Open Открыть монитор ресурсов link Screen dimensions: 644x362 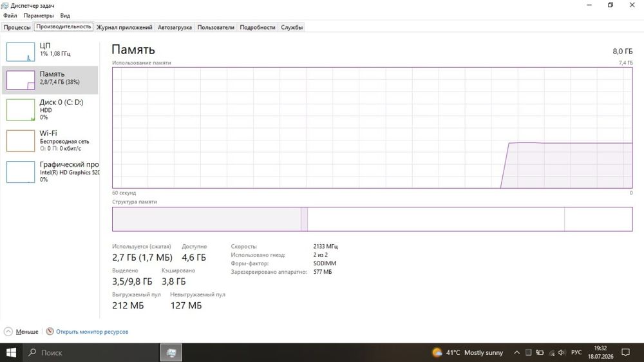pyautogui.click(x=92, y=332)
